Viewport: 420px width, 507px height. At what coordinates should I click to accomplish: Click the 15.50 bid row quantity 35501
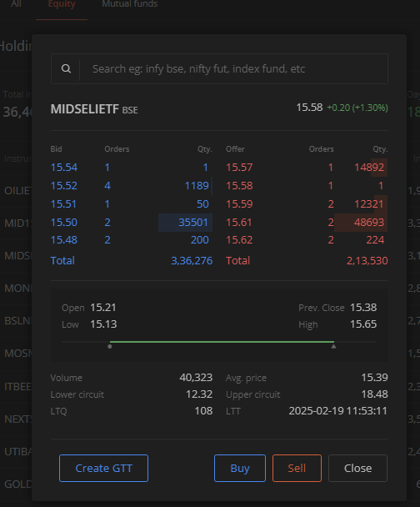[x=192, y=223]
